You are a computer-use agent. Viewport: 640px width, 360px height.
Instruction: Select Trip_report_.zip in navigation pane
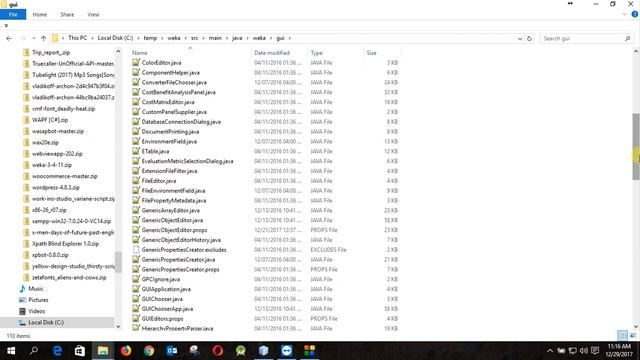coord(51,52)
